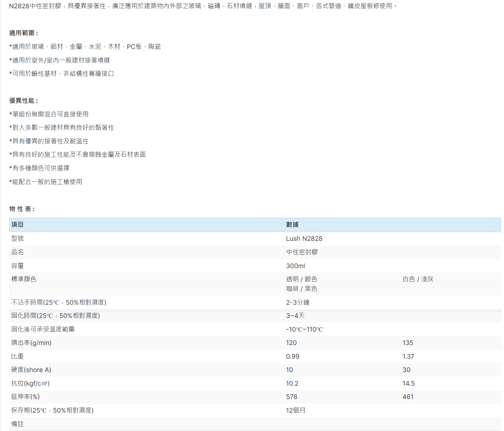The height and width of the screenshot is (431, 504).
Task: Click the 保存期 row label
Action: pos(52,410)
